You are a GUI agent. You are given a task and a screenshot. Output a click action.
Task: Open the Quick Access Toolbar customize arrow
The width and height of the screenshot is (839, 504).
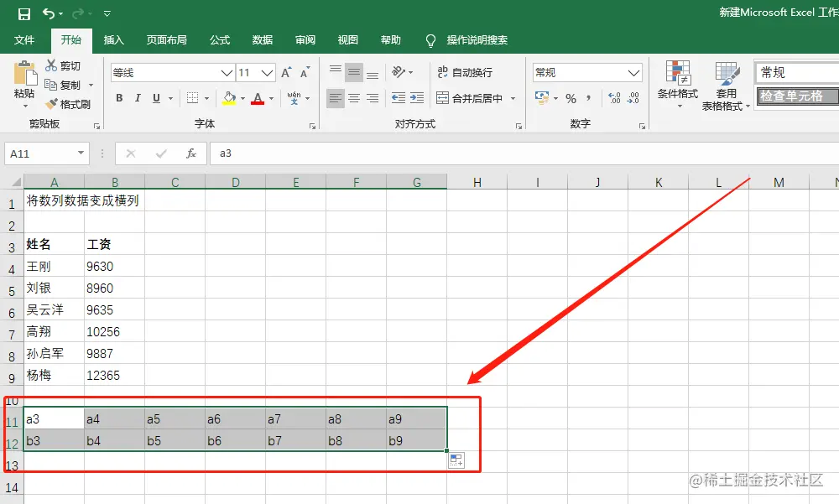pyautogui.click(x=107, y=14)
